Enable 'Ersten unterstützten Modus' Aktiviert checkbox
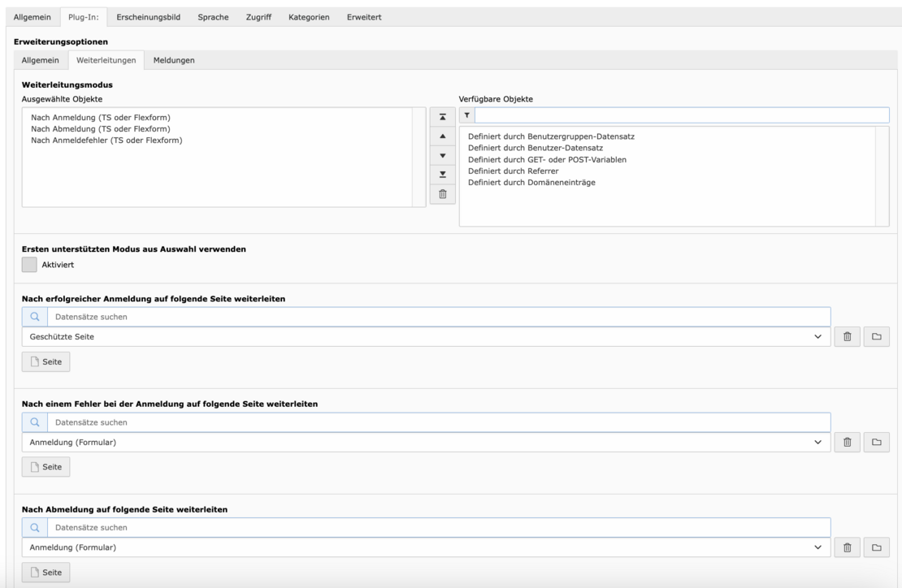 [x=29, y=265]
